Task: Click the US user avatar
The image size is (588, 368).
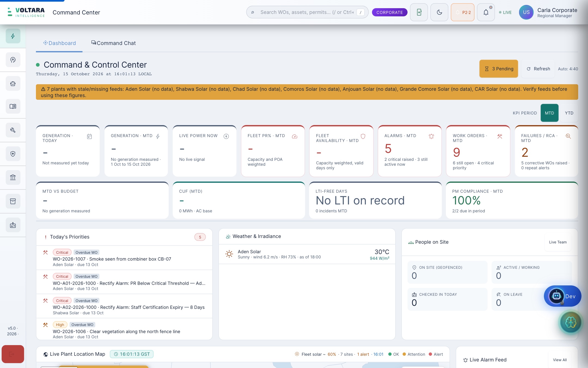Action: [x=526, y=12]
